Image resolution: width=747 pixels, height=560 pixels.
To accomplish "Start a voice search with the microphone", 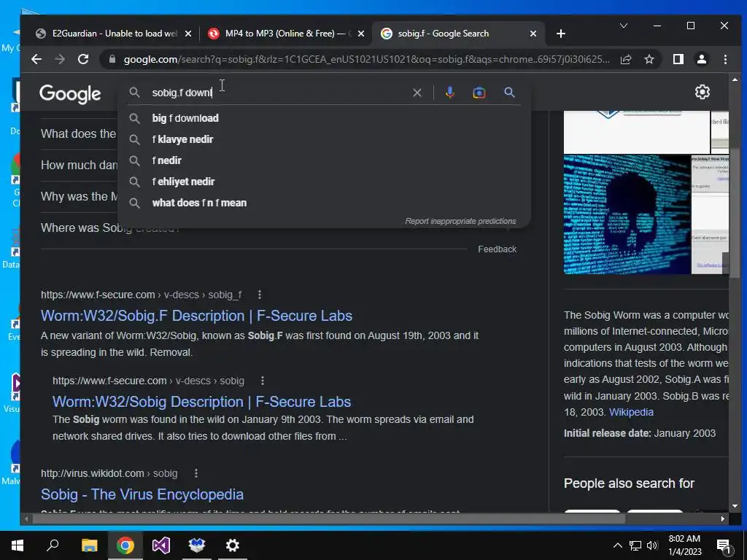I will (x=449, y=93).
